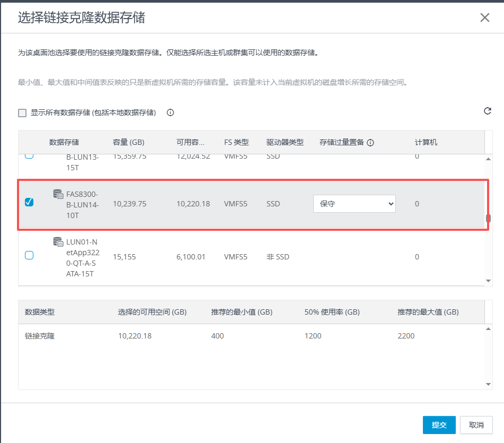504x443 pixels.
Task: Open the 保守 storage overcommit dropdown
Action: pos(354,204)
